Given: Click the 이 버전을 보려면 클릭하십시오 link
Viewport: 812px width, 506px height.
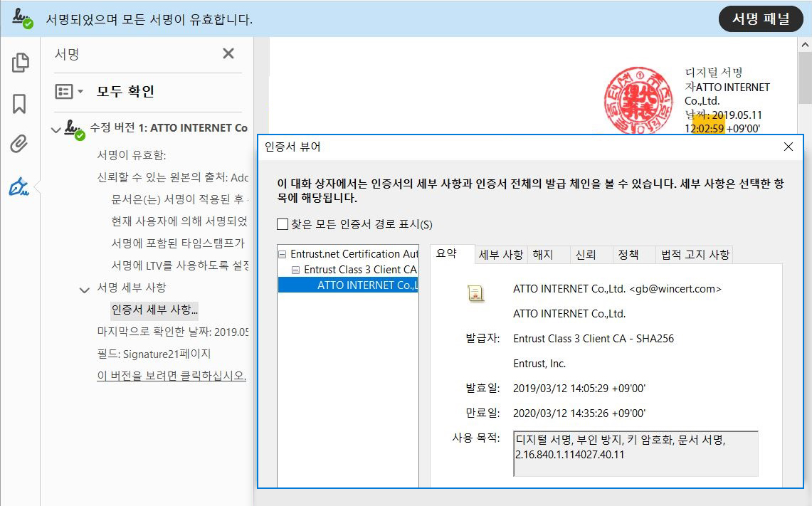Looking at the screenshot, I should pyautogui.click(x=172, y=376).
